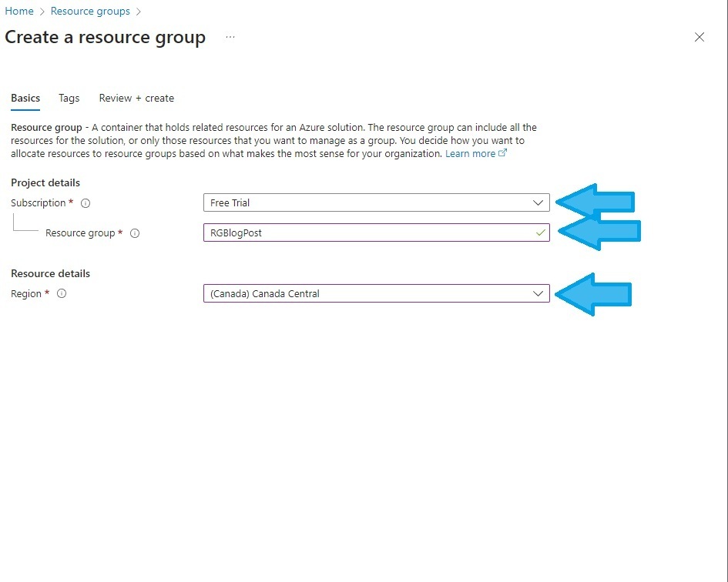Open the ellipsis more options menu
The image size is (728, 582).
tap(230, 37)
